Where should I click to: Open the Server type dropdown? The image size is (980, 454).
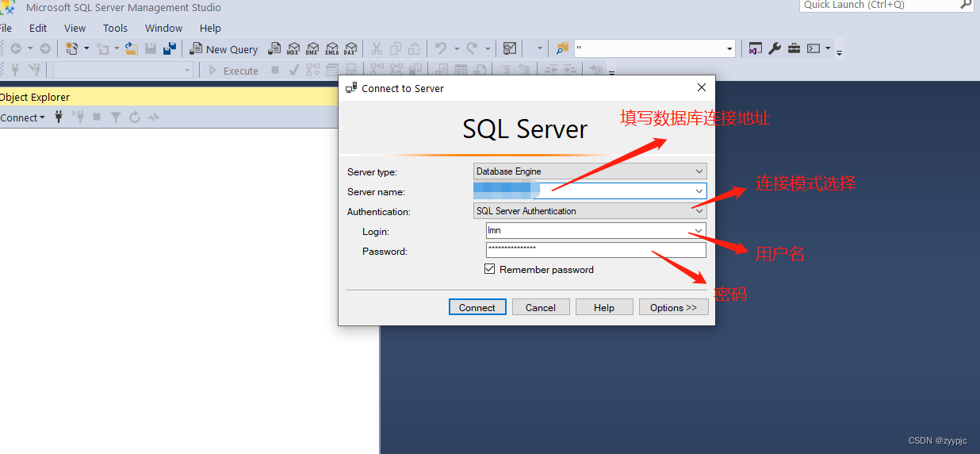[x=699, y=171]
